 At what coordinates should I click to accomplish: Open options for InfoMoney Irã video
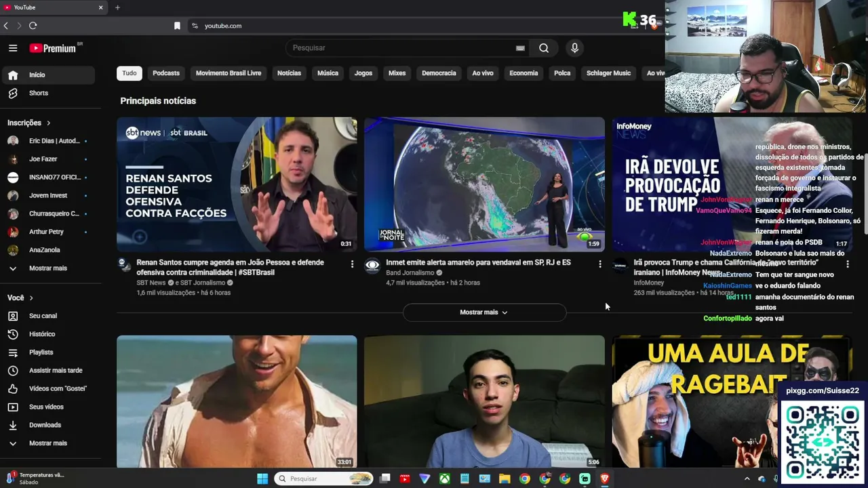pos(848,264)
